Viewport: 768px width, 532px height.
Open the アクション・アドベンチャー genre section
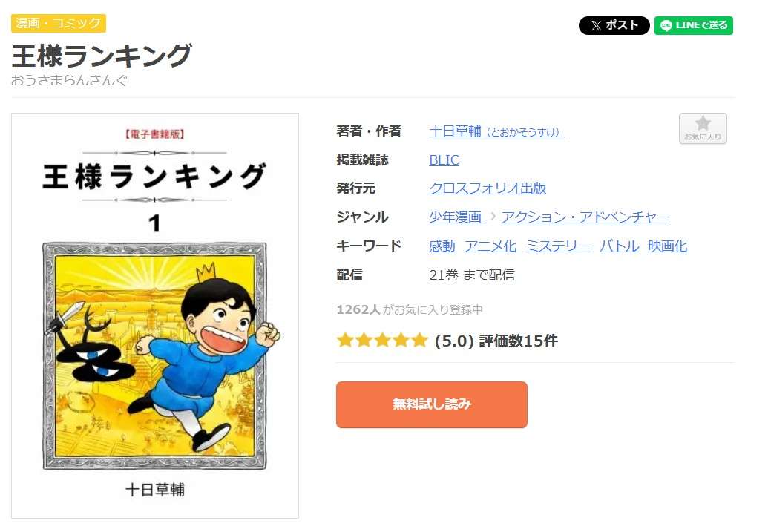tap(585, 217)
